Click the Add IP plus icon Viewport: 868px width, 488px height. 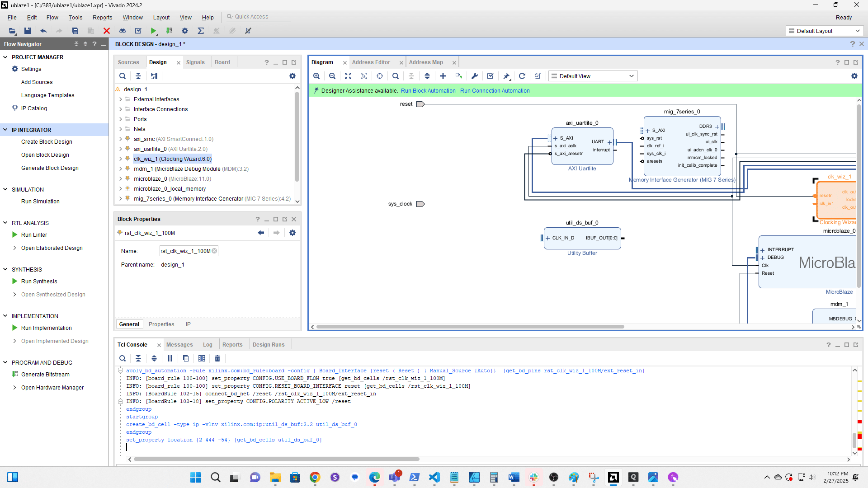click(x=443, y=76)
